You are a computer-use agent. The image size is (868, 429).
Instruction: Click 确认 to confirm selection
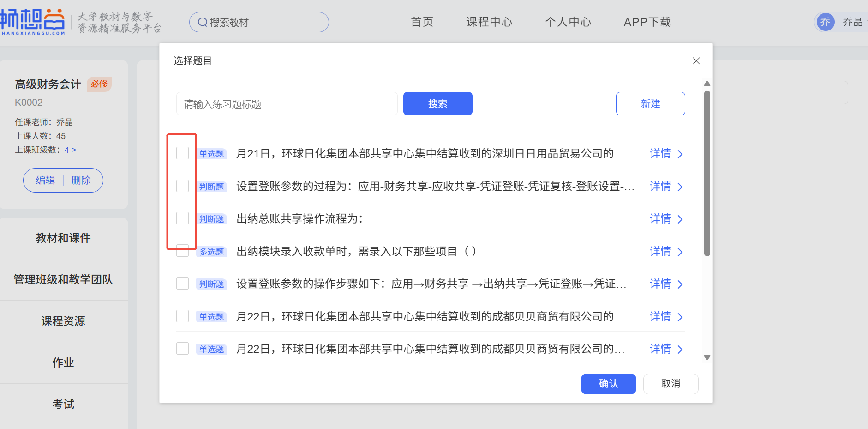tap(608, 384)
